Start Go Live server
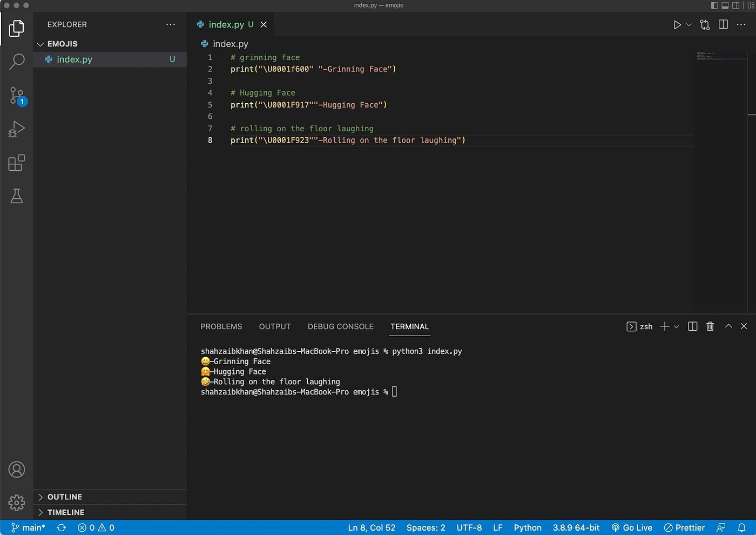 coord(632,527)
